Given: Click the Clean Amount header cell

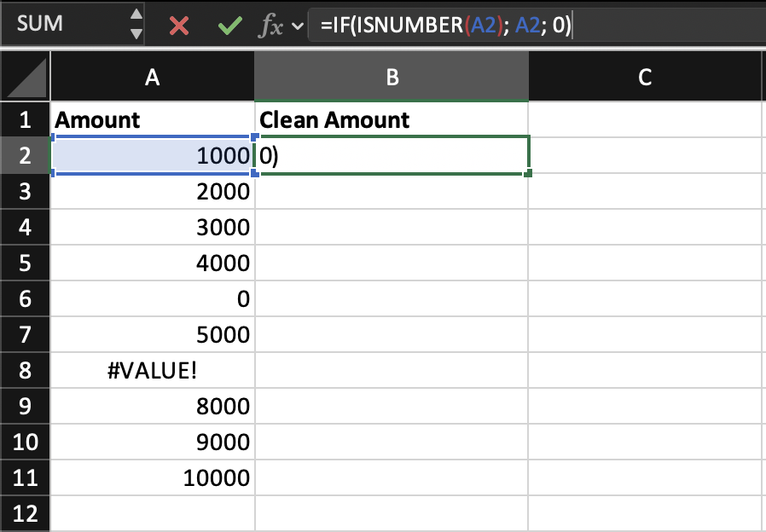Looking at the screenshot, I should 392,119.
